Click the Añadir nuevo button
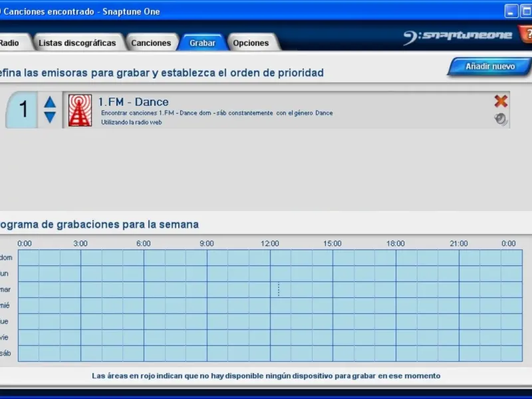This screenshot has width=532, height=399. (x=490, y=66)
